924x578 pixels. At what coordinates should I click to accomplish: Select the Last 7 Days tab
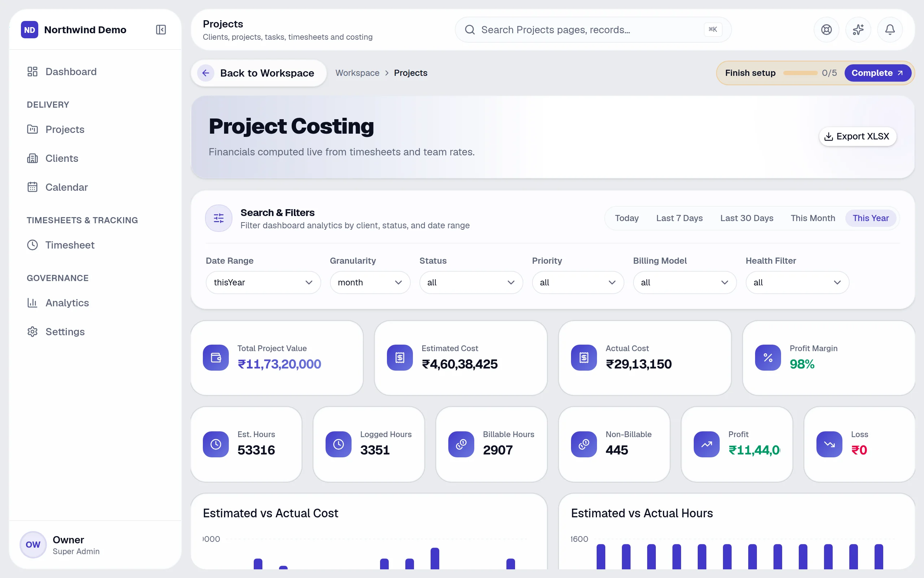coord(679,218)
